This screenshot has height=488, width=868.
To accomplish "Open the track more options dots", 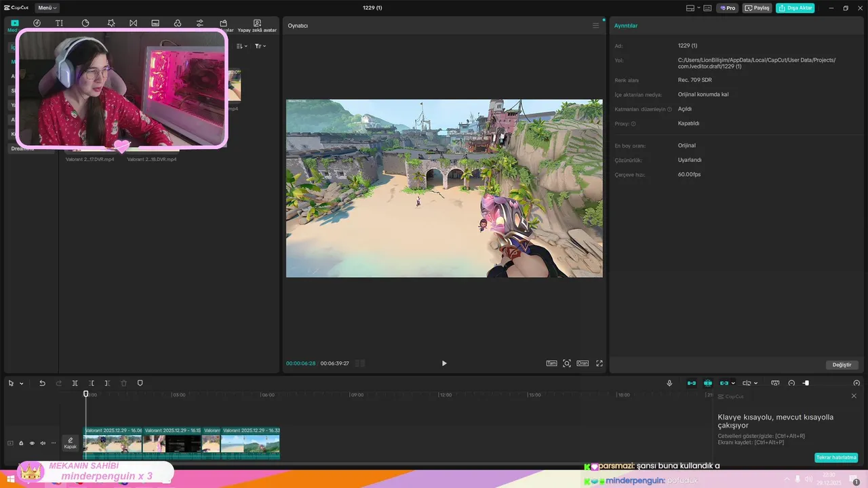I will tap(54, 443).
